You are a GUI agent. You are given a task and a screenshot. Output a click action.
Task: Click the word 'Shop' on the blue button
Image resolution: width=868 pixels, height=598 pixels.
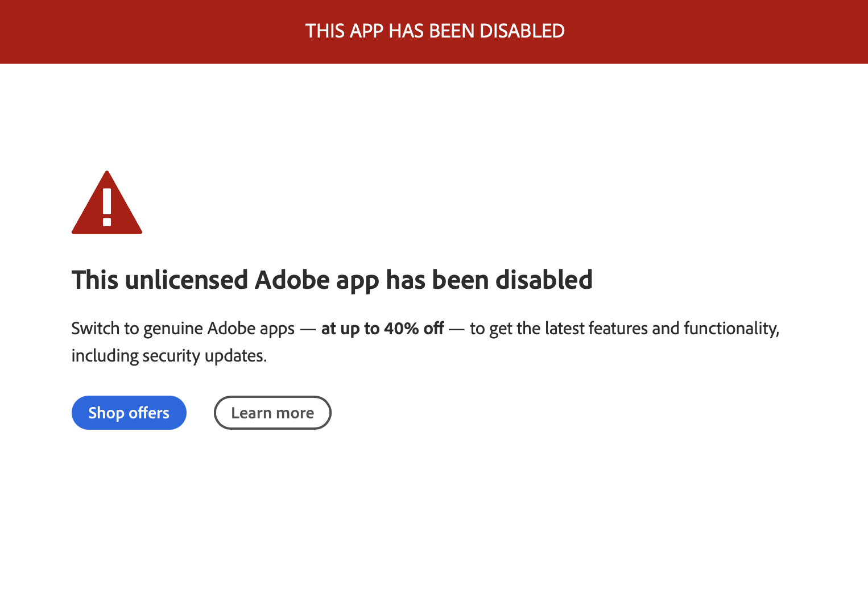pyautogui.click(x=106, y=413)
